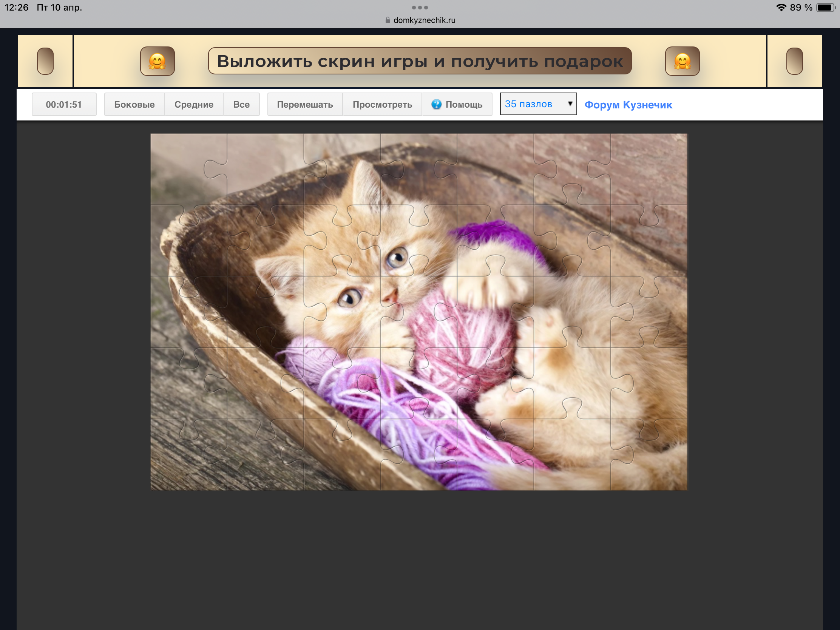
Task: Show only Боковые edge pieces
Action: (134, 104)
